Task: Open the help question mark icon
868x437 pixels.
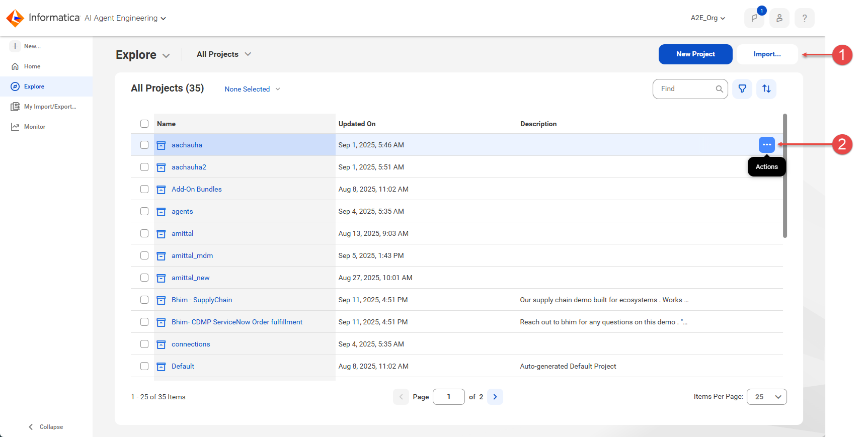Action: [805, 18]
